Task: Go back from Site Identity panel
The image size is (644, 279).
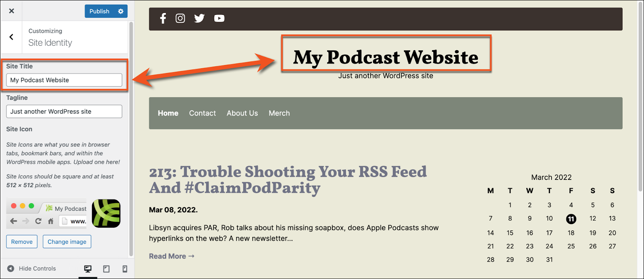Action: (x=11, y=37)
